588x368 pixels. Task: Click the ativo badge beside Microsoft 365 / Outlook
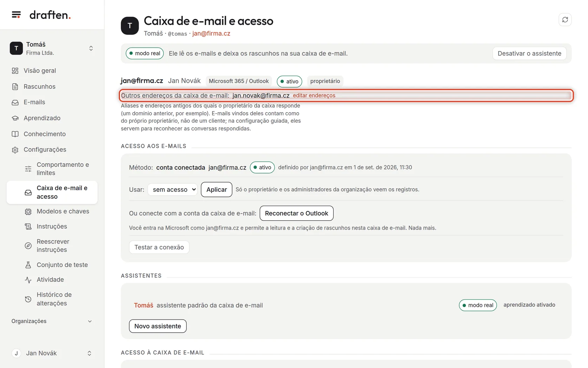click(x=289, y=82)
